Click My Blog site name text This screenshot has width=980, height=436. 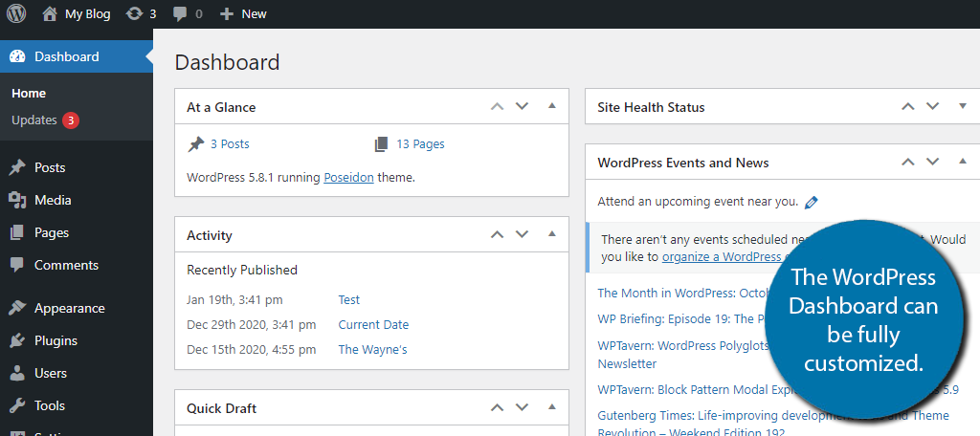coord(87,13)
